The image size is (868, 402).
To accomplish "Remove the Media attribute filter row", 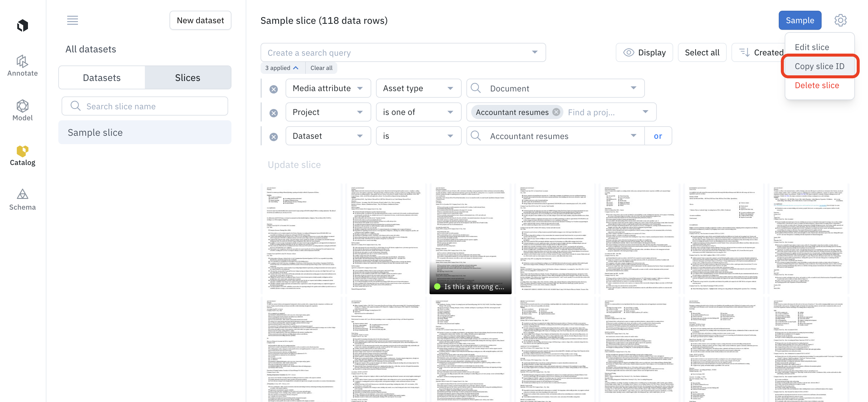I will [x=274, y=89].
